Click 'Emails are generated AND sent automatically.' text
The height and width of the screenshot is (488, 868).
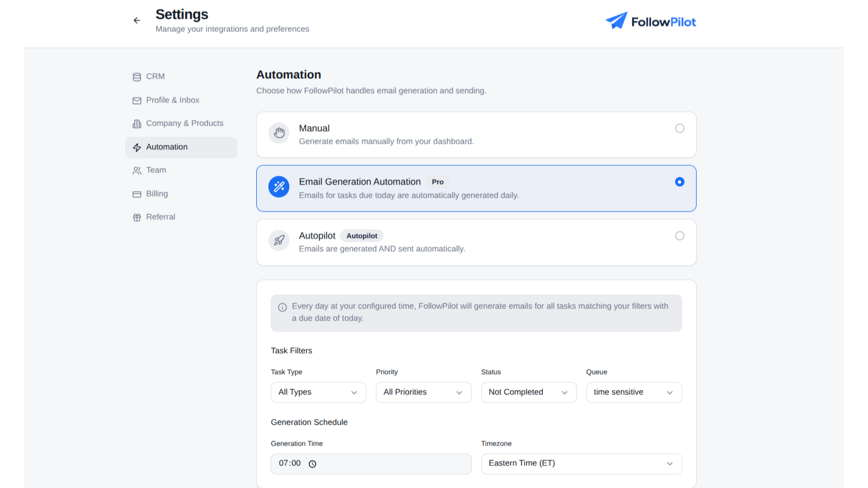tap(382, 249)
